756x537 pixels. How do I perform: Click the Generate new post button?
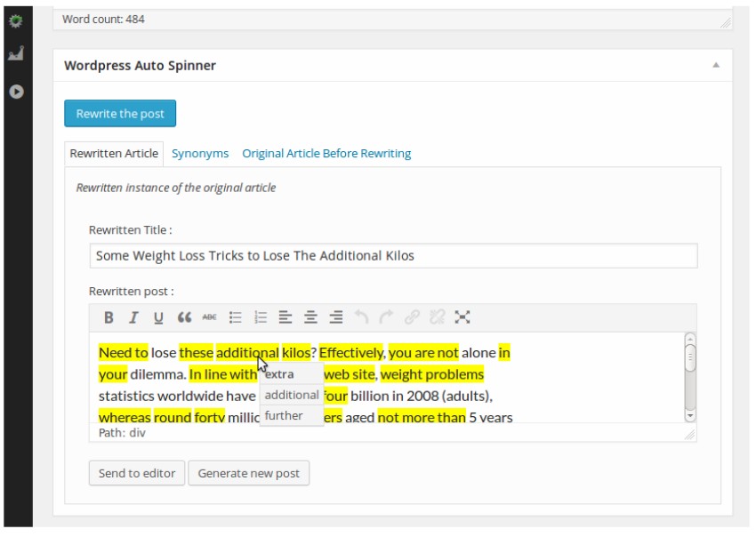pyautogui.click(x=248, y=473)
